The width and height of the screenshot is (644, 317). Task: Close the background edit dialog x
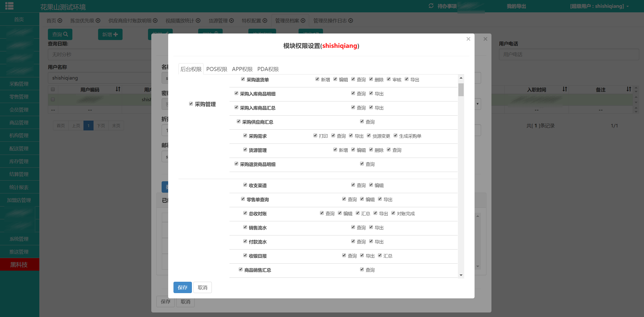click(485, 39)
